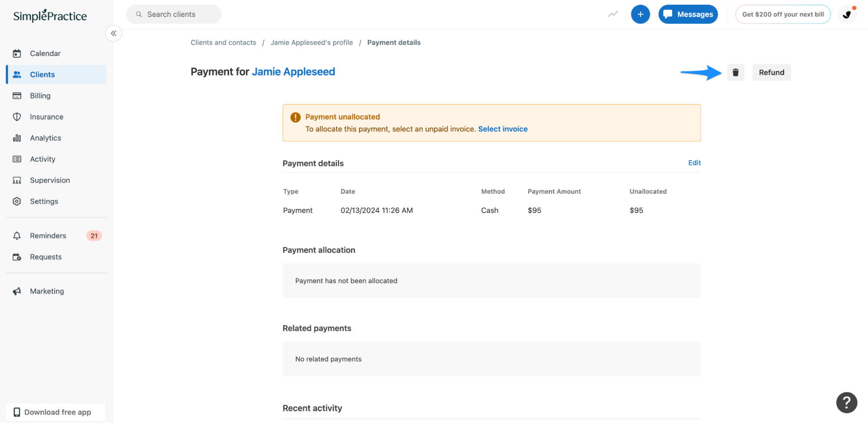Collapse the sidebar with the chevron
The image size is (868, 423).
tap(113, 33)
